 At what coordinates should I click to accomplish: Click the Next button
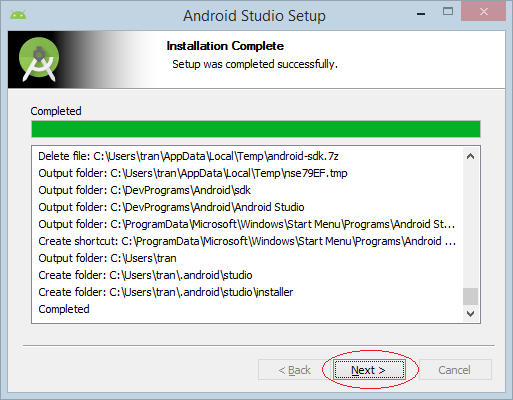pos(368,370)
